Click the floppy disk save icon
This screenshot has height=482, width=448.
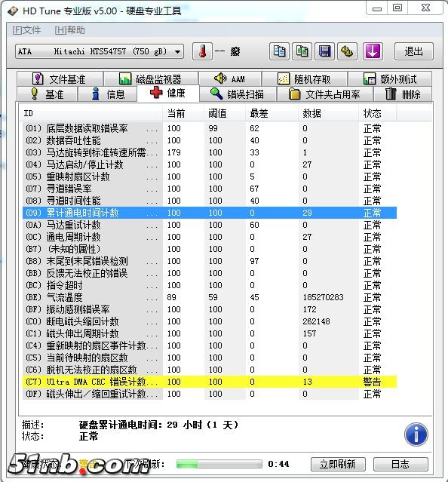(324, 51)
